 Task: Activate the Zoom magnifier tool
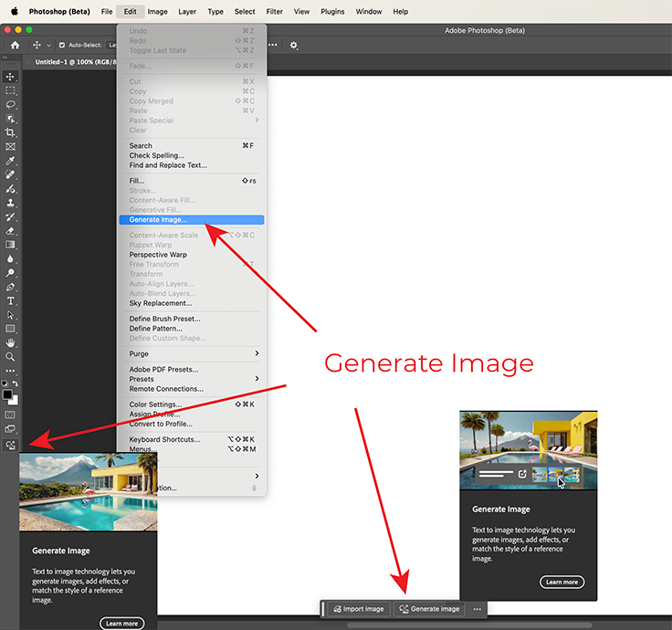11,356
